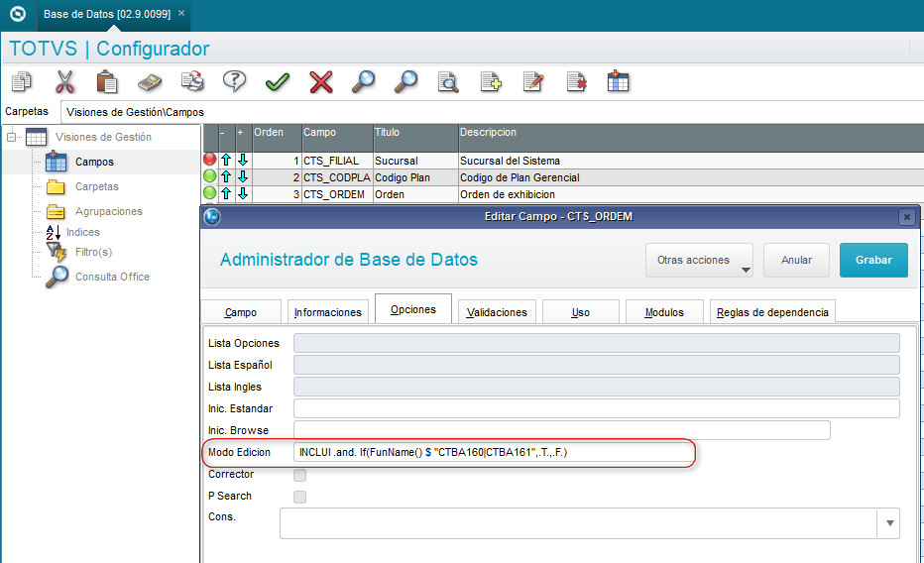Viewport: 924px width, 563px height.
Task: Click the Lista Español field
Action: coord(597,365)
